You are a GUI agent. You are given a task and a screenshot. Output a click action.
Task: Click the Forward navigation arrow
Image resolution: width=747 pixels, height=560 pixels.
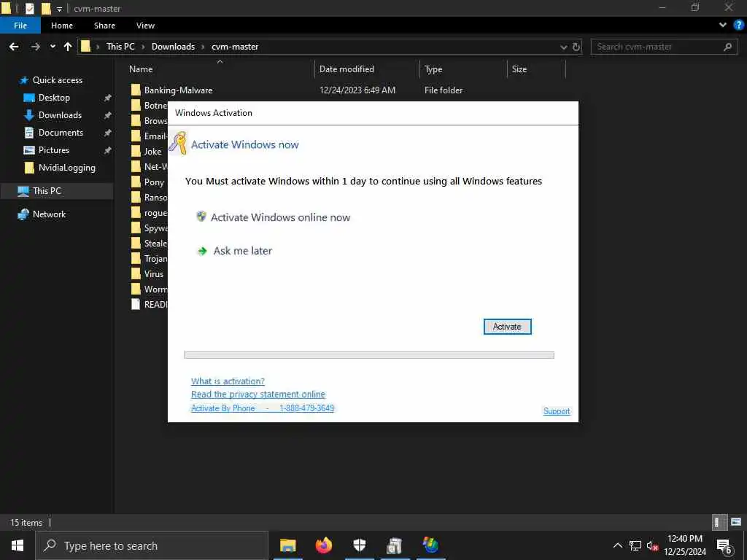coord(35,47)
